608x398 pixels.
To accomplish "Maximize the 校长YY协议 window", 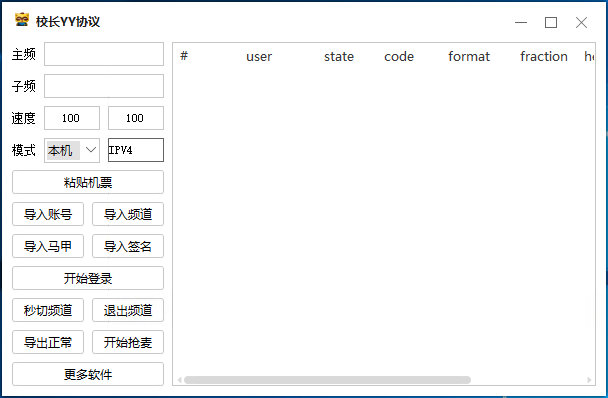I will 551,22.
